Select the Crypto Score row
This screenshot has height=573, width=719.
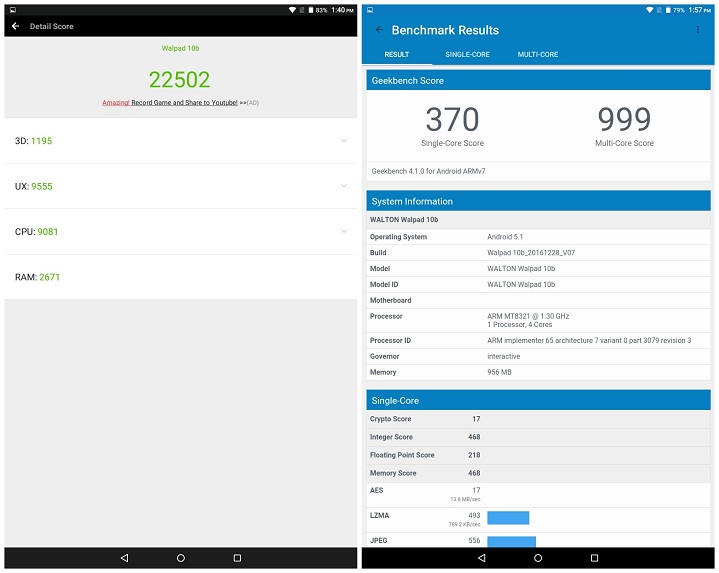tap(538, 419)
